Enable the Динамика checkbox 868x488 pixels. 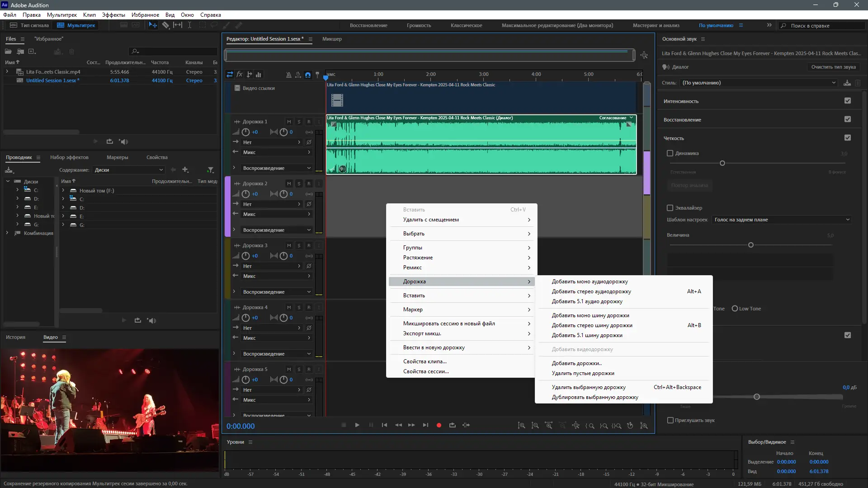coord(670,153)
